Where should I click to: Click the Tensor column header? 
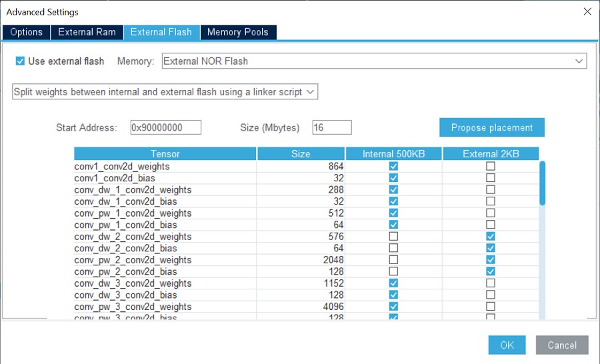tap(165, 154)
